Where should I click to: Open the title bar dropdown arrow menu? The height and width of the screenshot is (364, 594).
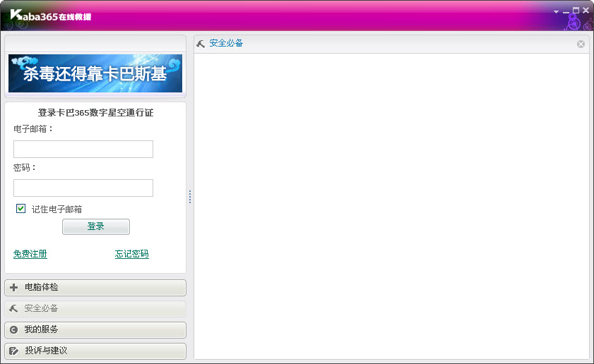(x=556, y=11)
